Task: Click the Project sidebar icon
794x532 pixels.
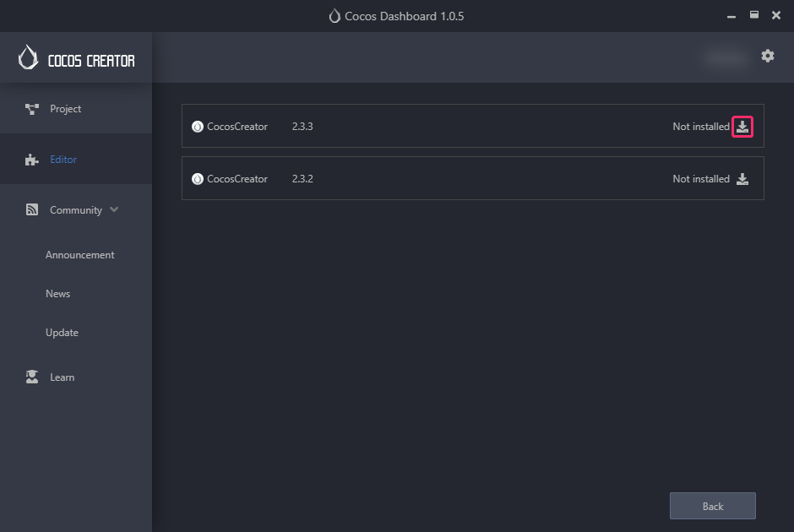Action: [x=32, y=109]
